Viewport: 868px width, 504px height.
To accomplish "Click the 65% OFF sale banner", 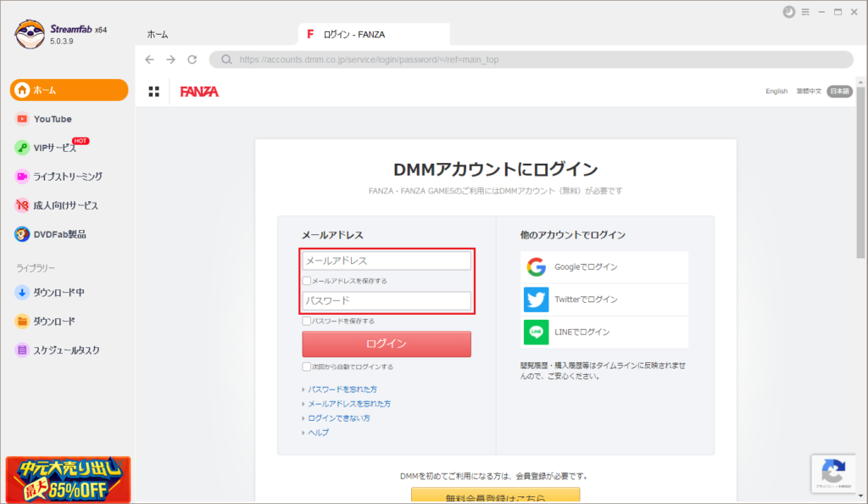I will pos(68,479).
